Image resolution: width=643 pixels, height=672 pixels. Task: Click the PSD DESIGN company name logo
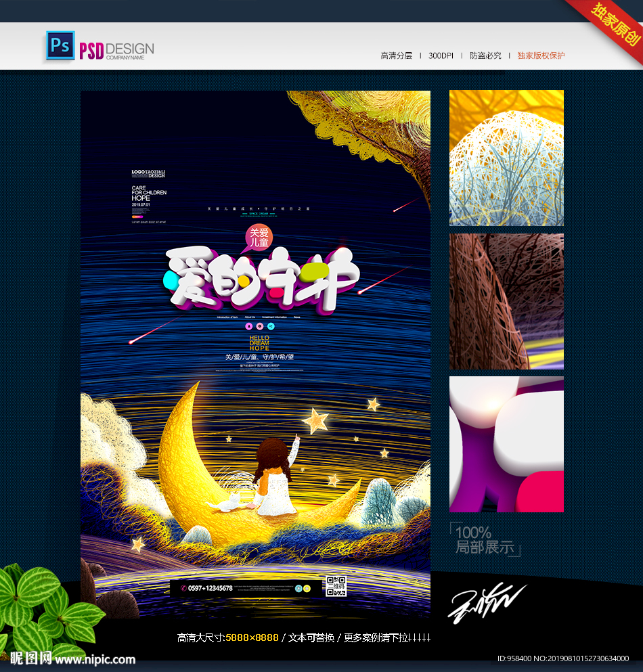(x=116, y=51)
